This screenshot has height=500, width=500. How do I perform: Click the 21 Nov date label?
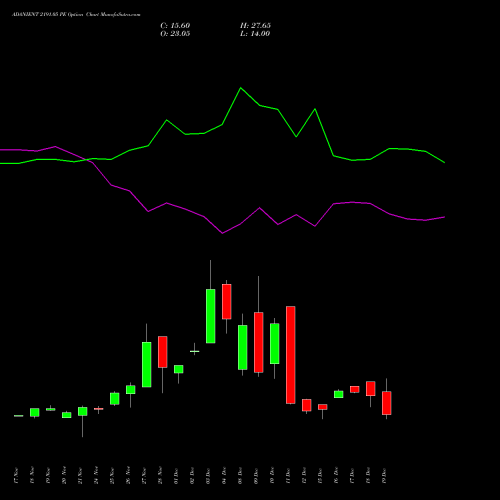click(80, 476)
